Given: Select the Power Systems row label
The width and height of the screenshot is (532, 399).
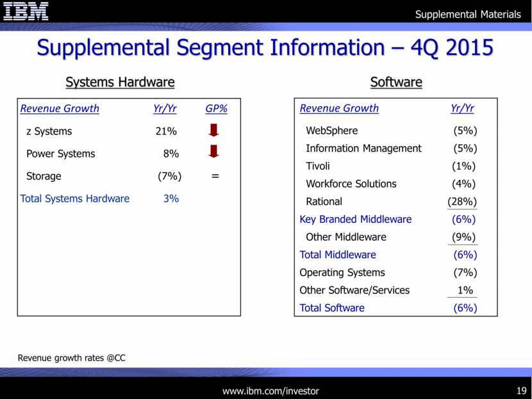Looking at the screenshot, I should tap(61, 154).
